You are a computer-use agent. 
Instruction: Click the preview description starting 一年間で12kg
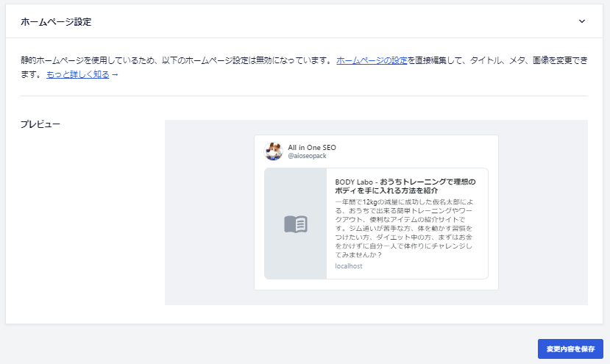click(x=404, y=228)
